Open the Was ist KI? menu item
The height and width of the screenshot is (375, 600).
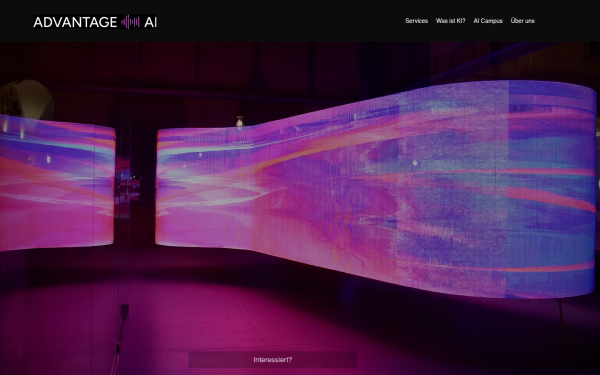[450, 21]
